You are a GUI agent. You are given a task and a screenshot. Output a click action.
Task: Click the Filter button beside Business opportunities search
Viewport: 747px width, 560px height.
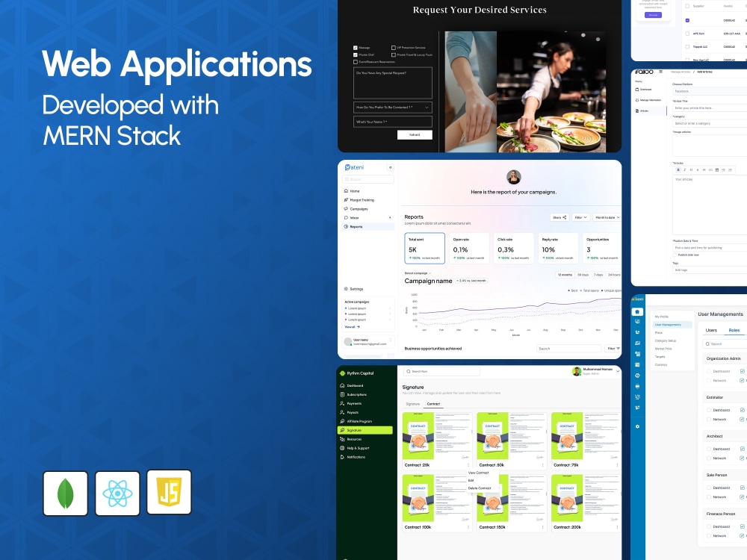click(613, 349)
